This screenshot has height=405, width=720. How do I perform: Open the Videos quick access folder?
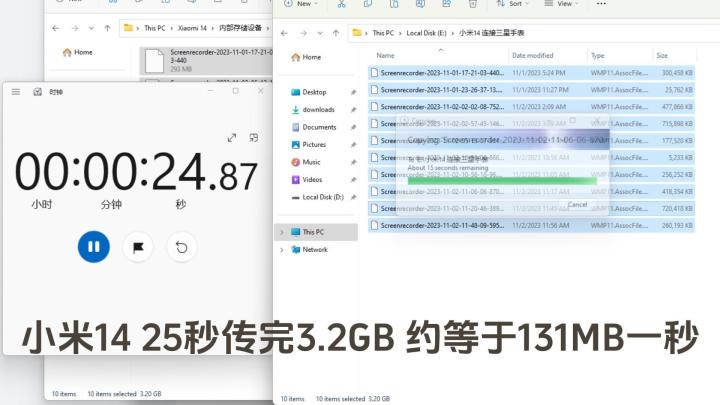[x=307, y=180]
